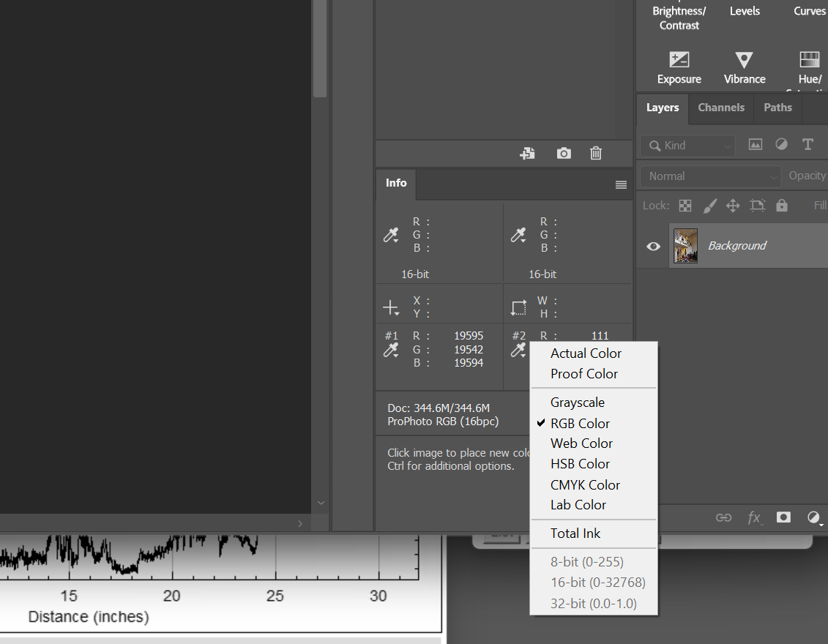Open the Kind filter dropdown
Image resolution: width=828 pixels, height=644 pixels.
[687, 146]
